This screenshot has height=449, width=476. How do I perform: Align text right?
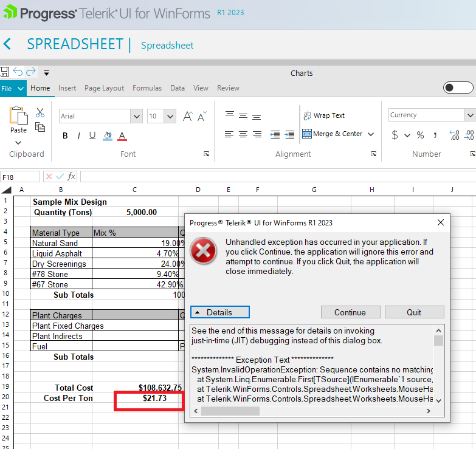click(257, 134)
